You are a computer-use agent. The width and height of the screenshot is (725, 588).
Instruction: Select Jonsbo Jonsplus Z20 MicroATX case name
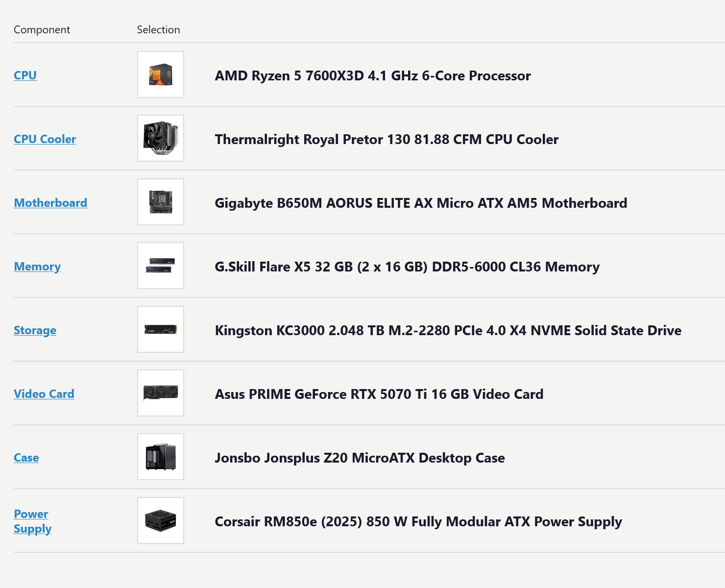pos(360,458)
